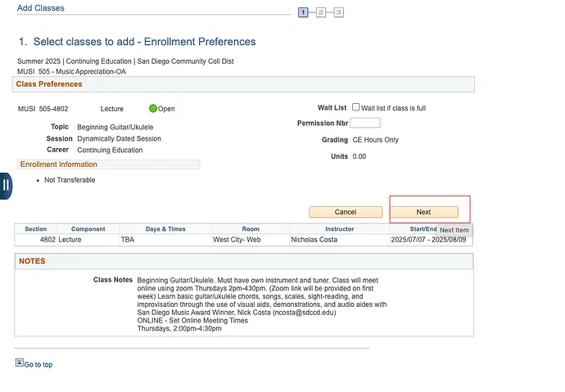
Task: Select section 4802 in the table
Action: pyautogui.click(x=47, y=241)
